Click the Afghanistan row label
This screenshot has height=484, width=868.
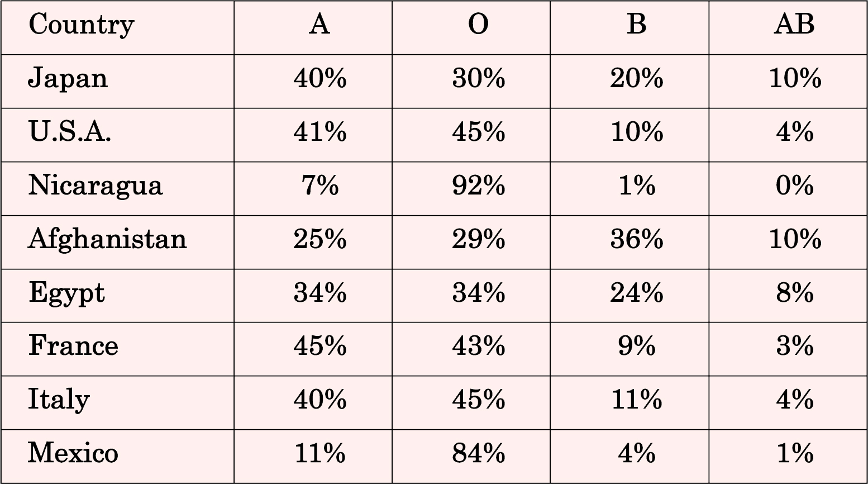pyautogui.click(x=107, y=240)
